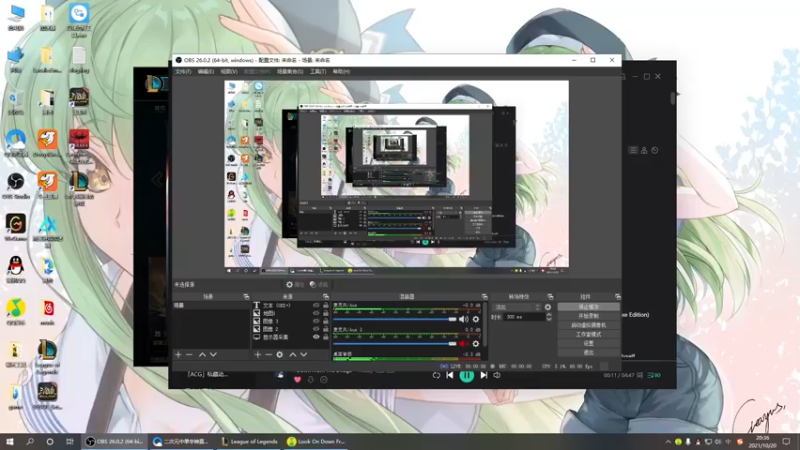Open Task View from the taskbar
Screen dimensions: 800x450
(70, 442)
